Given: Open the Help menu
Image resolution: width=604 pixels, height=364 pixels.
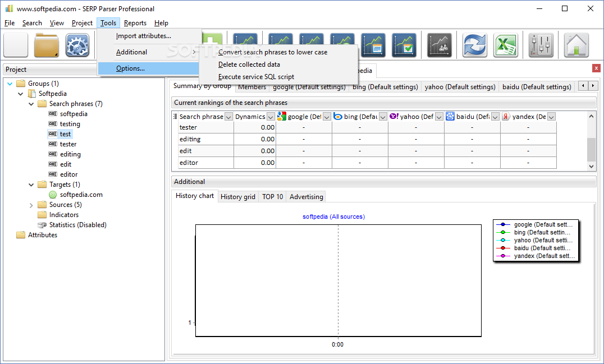Looking at the screenshot, I should tap(162, 23).
